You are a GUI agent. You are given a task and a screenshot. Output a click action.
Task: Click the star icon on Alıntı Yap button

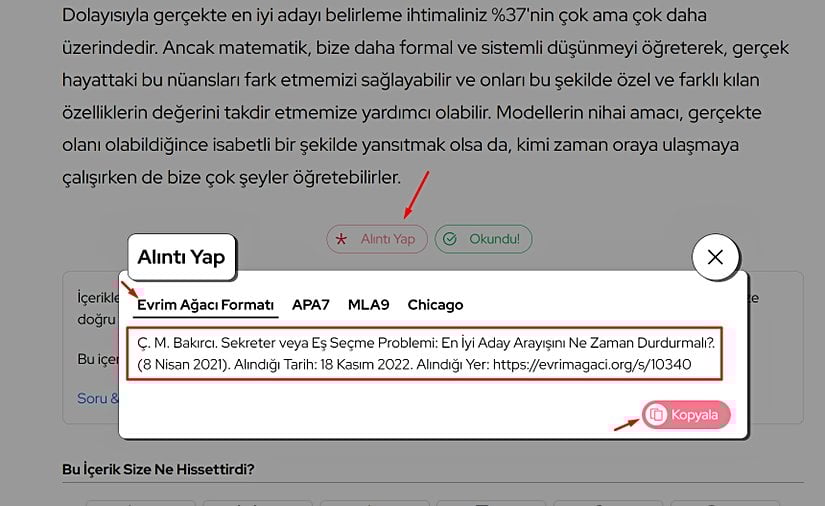click(x=341, y=239)
